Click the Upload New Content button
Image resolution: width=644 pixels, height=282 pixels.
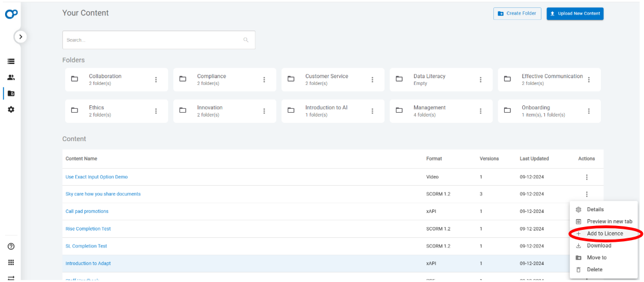pos(574,14)
